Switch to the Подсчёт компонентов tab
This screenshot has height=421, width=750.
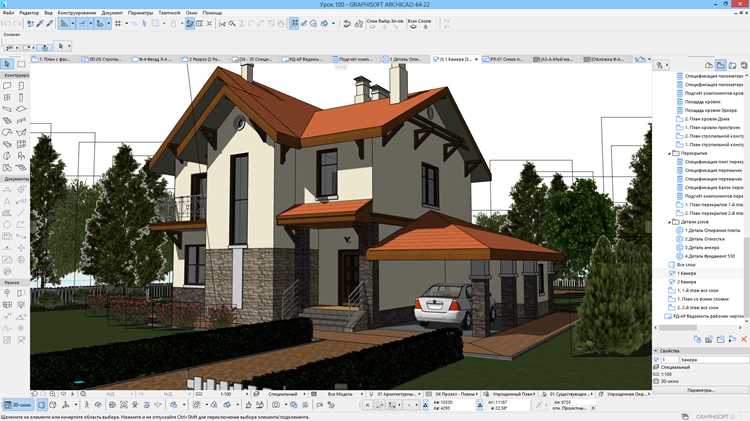355,59
